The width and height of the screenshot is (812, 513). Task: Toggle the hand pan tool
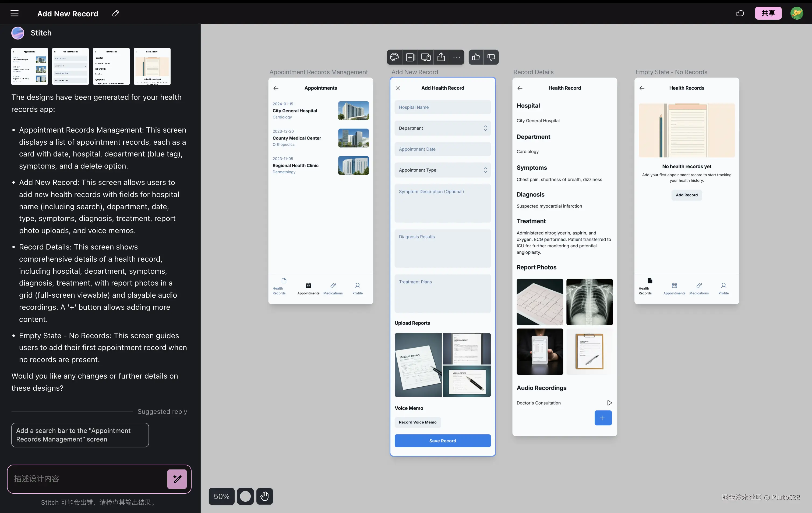point(264,496)
